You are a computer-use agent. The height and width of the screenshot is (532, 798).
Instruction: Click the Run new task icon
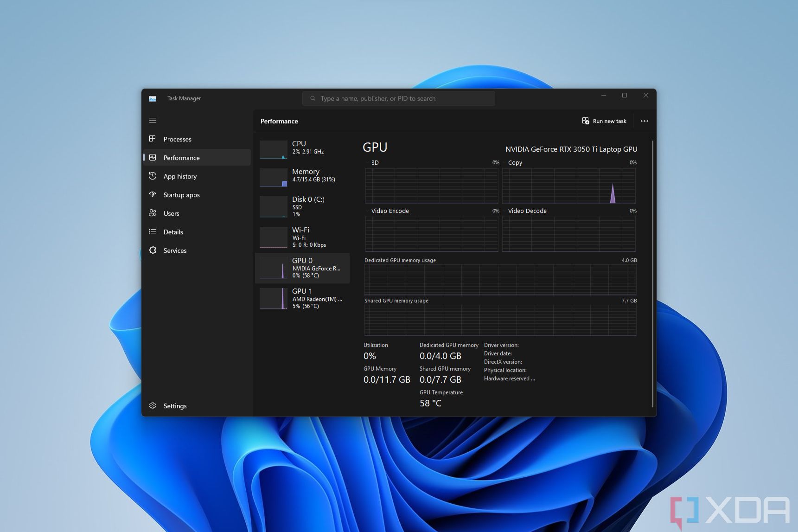(x=586, y=121)
